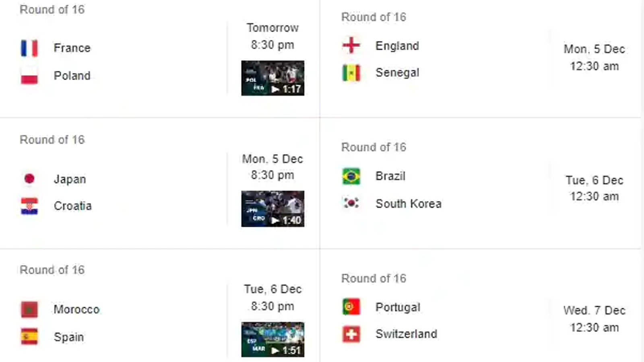Click the Brazil flag icon
Screen dimensions: 644x362
point(351,176)
